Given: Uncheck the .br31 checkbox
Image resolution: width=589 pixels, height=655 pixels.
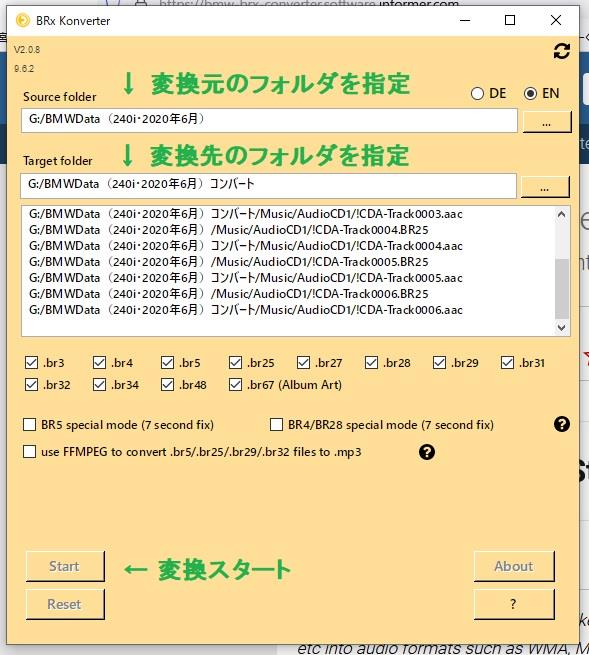Looking at the screenshot, I should coord(508,362).
